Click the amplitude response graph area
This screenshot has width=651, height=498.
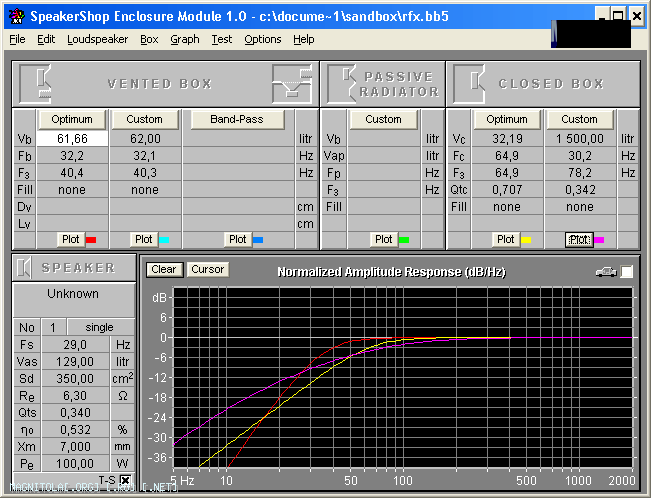[x=403, y=378]
